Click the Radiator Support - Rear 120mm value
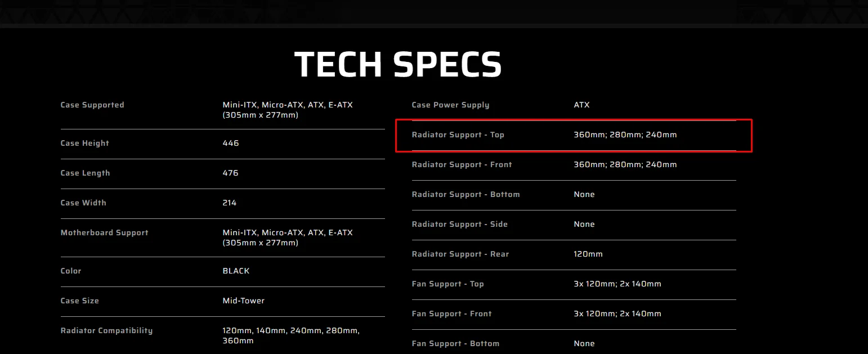Image resolution: width=868 pixels, height=354 pixels. click(x=588, y=254)
